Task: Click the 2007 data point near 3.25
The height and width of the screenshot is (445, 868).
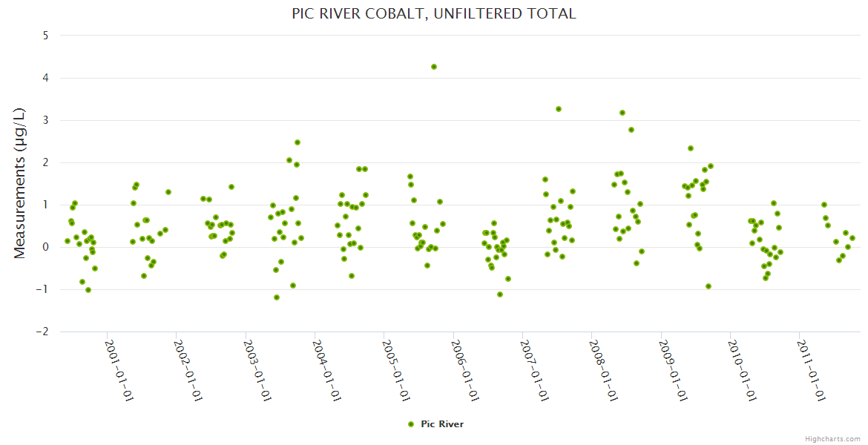Action: [559, 109]
